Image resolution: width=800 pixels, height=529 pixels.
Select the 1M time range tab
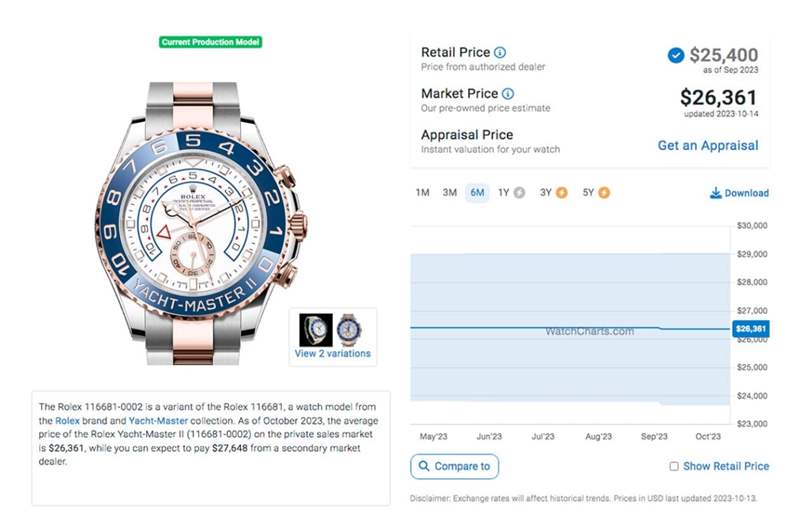tap(422, 193)
